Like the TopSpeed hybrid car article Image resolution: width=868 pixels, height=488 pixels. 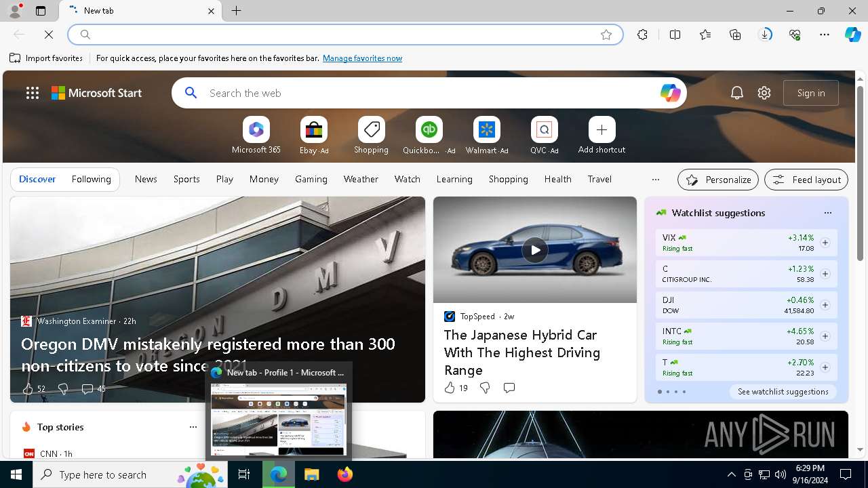point(450,388)
